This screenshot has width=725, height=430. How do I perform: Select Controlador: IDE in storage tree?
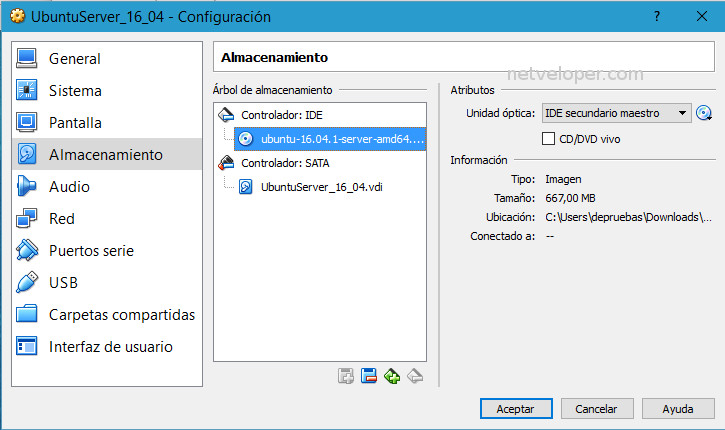[x=282, y=115]
